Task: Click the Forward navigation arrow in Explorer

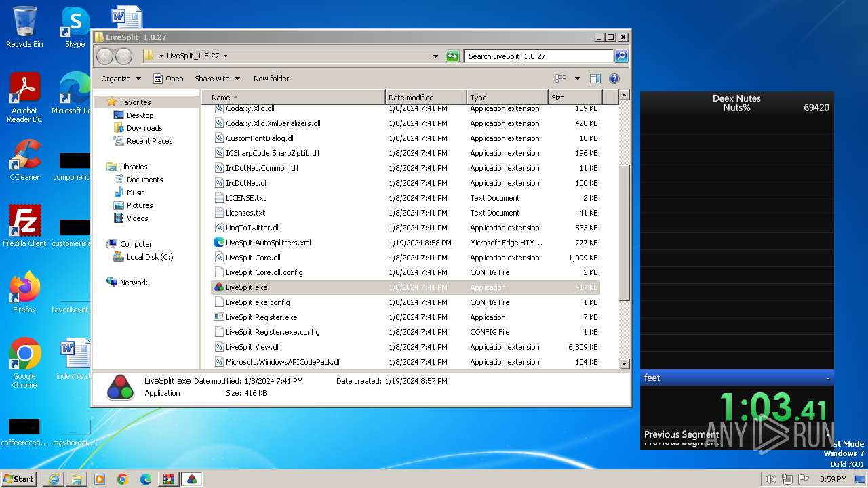Action: 123,56
